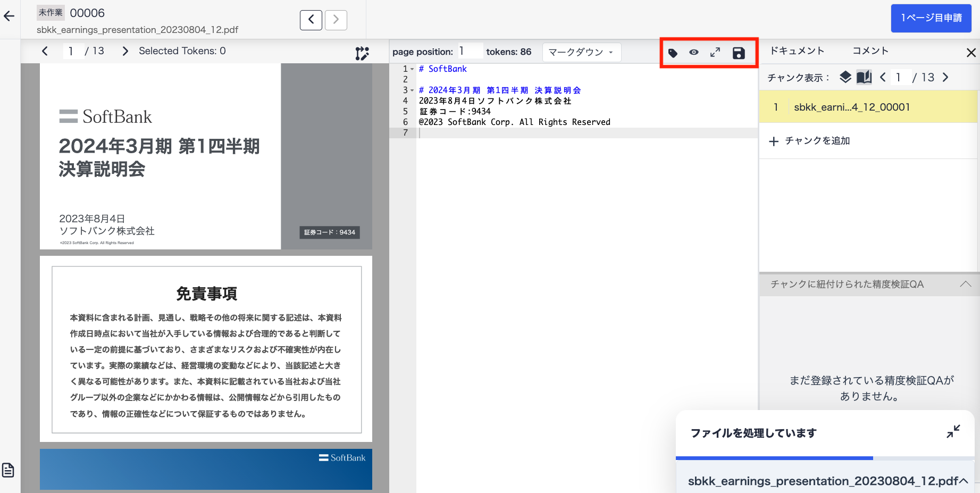Viewport: 980px width, 493px height.
Task: Click the tokens: 86 counter
Action: (509, 52)
